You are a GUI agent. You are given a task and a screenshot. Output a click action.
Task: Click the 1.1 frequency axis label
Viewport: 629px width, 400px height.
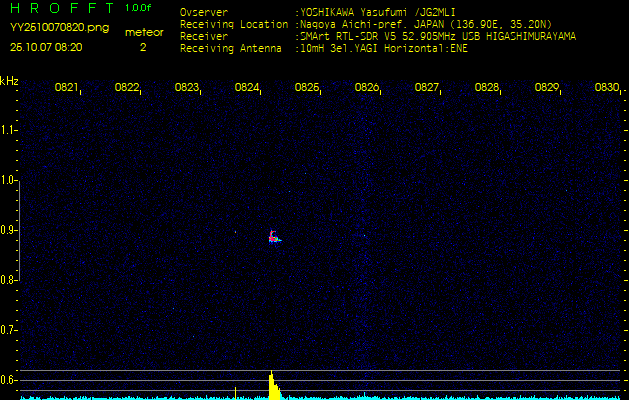(x=9, y=130)
